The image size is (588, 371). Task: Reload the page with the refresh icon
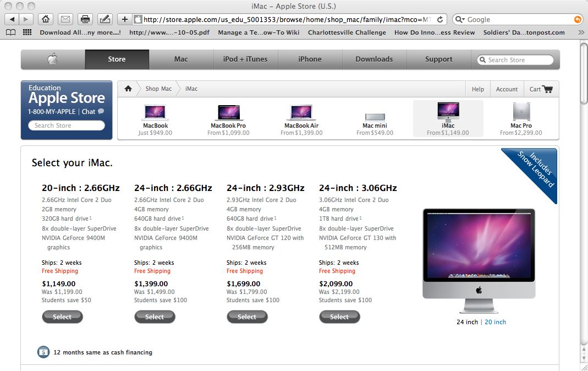[x=440, y=19]
